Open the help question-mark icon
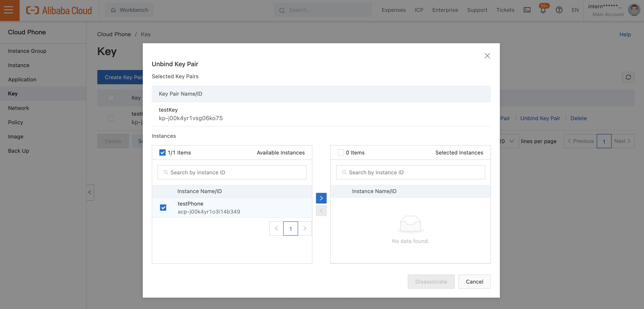The width and height of the screenshot is (644, 309). (559, 10)
